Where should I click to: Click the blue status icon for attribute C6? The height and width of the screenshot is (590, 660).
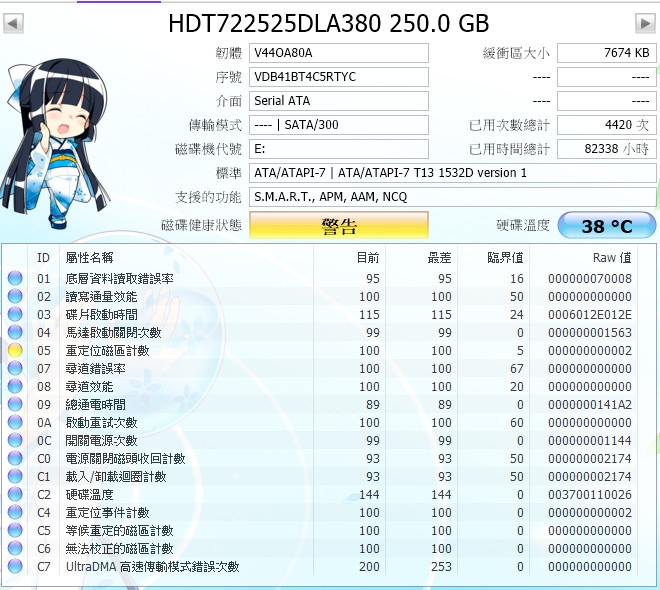coord(15,548)
